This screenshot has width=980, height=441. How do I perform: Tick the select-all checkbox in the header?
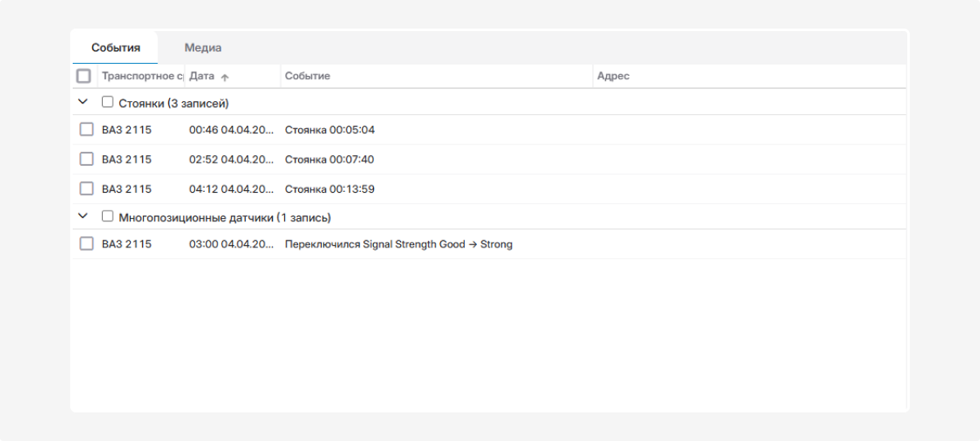click(x=83, y=76)
